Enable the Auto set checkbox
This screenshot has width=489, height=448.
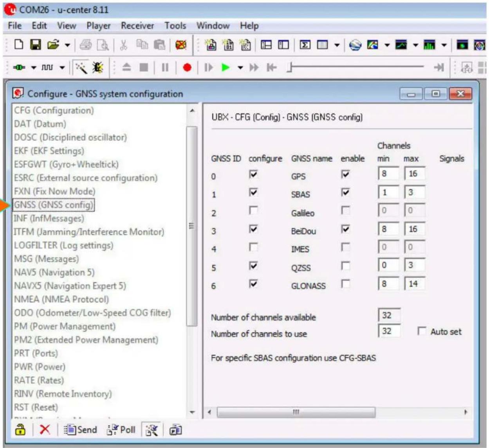tap(422, 331)
